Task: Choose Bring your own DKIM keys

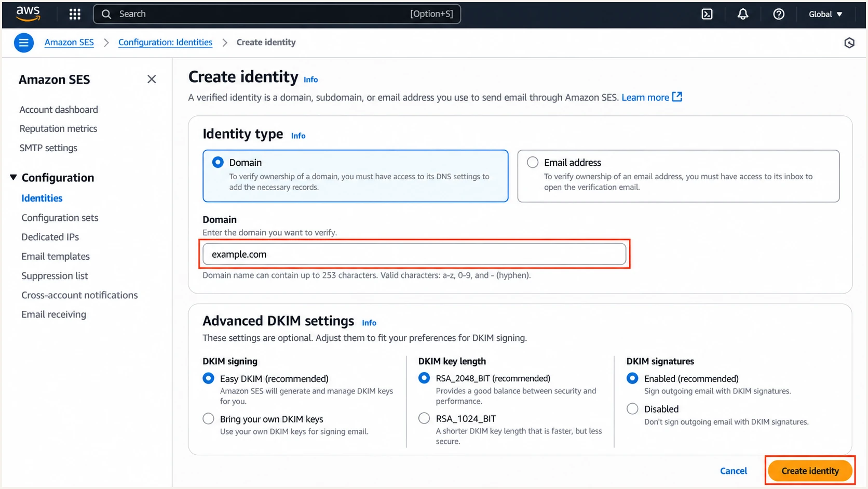Action: tap(208, 418)
